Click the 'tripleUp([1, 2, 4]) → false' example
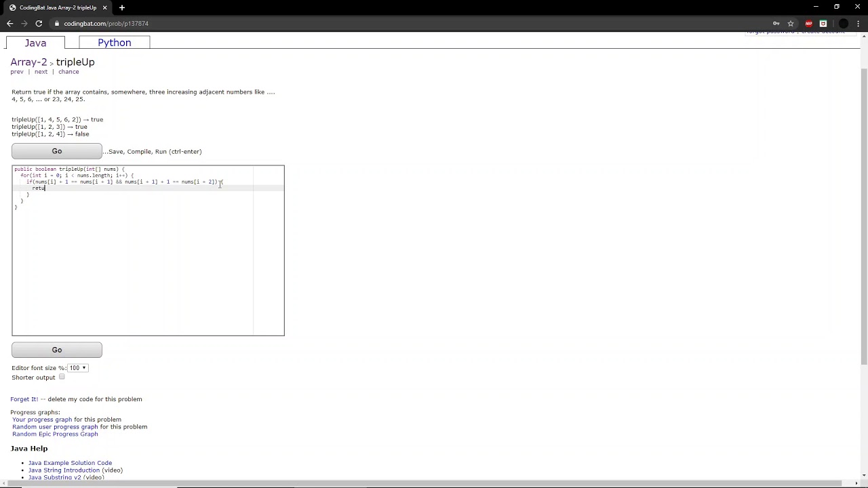The height and width of the screenshot is (488, 868). point(50,134)
